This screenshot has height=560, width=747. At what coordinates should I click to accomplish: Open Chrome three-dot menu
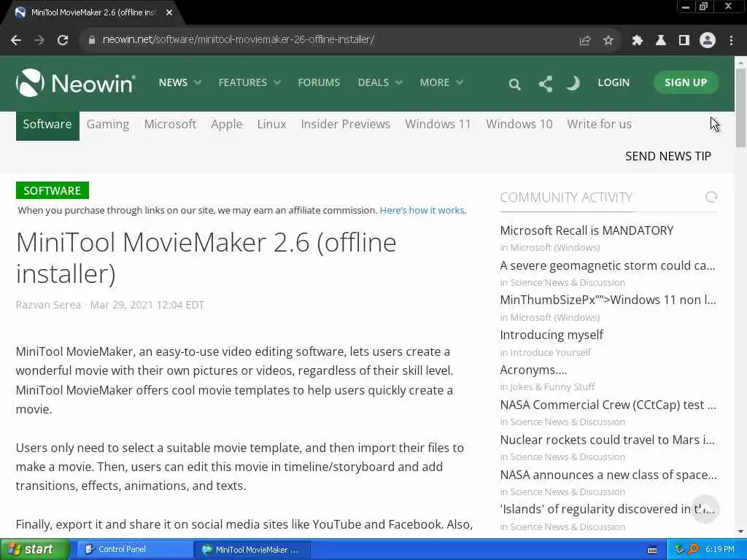[x=731, y=41]
